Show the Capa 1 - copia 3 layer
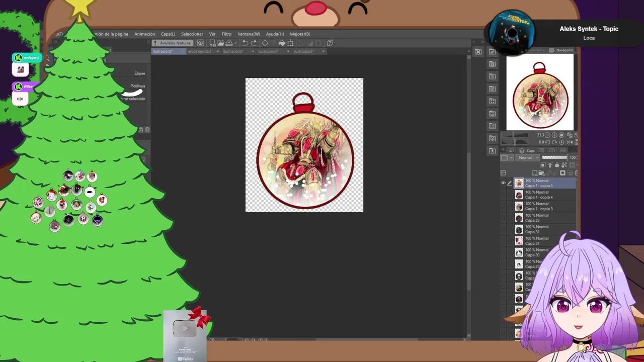This screenshot has height=362, width=644. pyautogui.click(x=503, y=207)
